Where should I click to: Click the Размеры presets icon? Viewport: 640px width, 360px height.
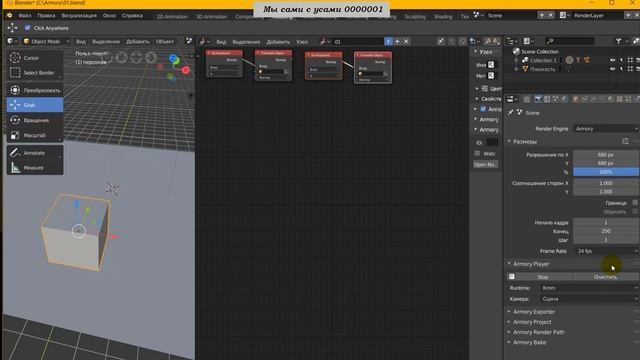[x=625, y=141]
